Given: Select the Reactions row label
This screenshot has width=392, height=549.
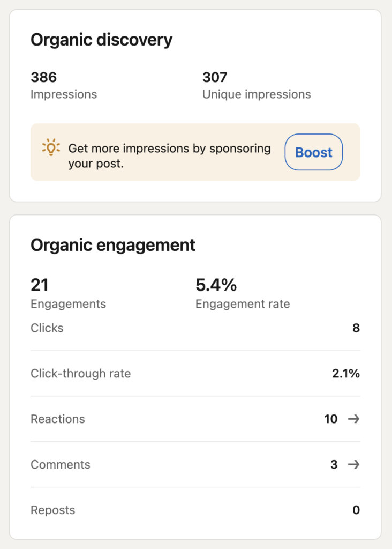Looking at the screenshot, I should pos(58,419).
